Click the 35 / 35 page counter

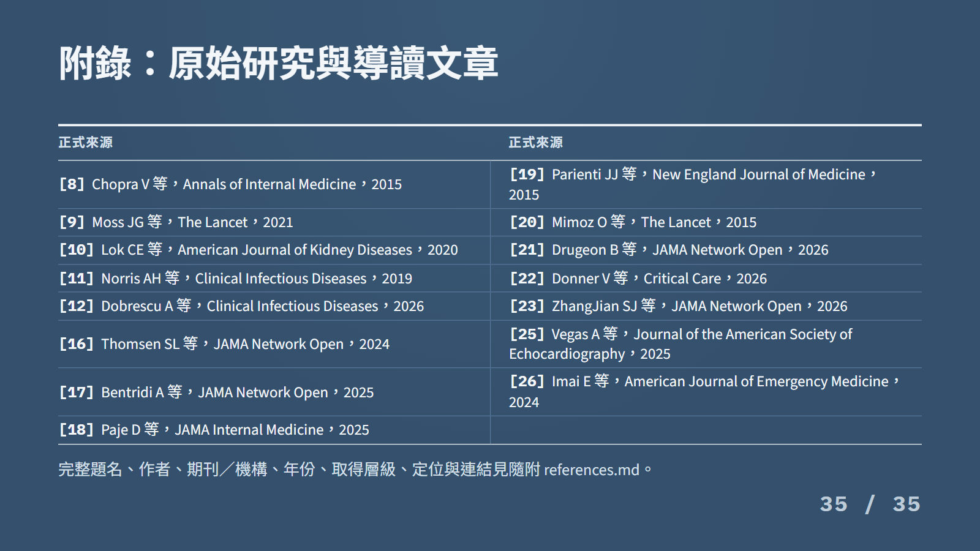pos(870,504)
